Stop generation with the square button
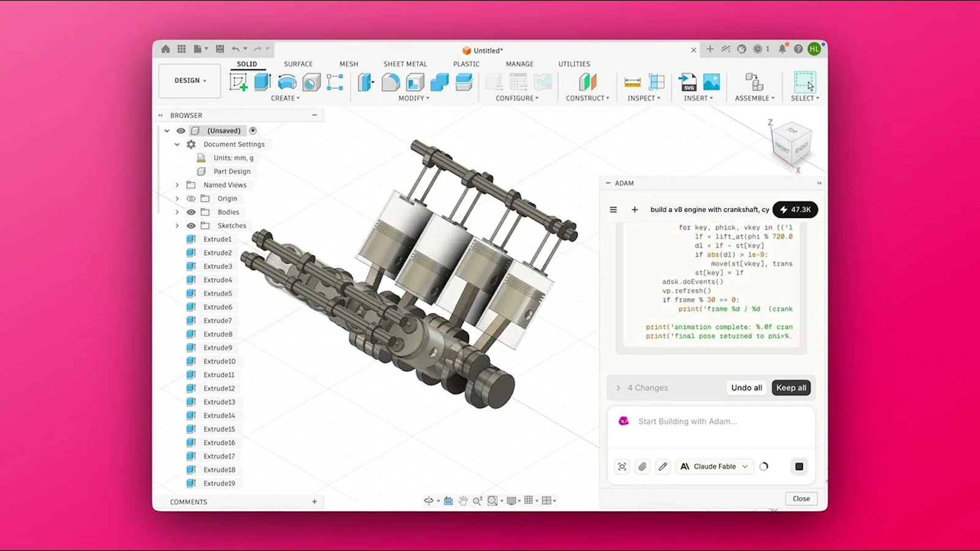The image size is (980, 551). (799, 467)
